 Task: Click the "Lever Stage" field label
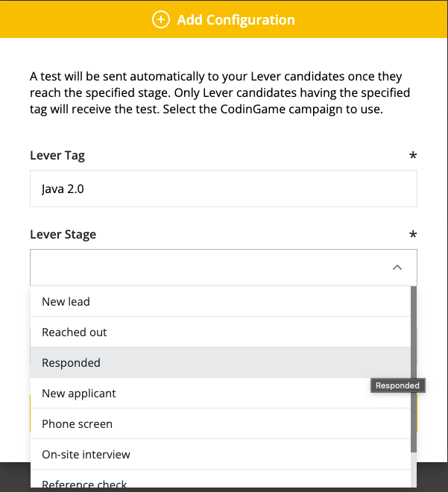coord(63,234)
